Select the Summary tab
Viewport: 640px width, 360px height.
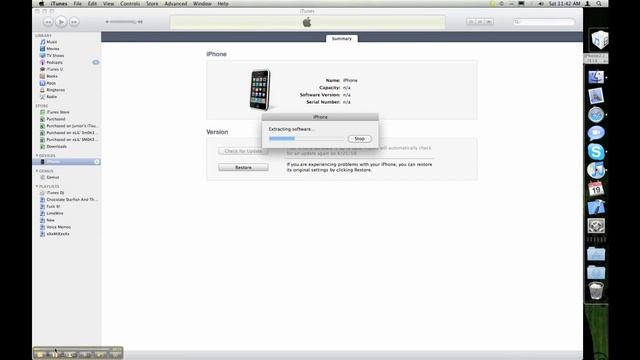click(x=342, y=38)
